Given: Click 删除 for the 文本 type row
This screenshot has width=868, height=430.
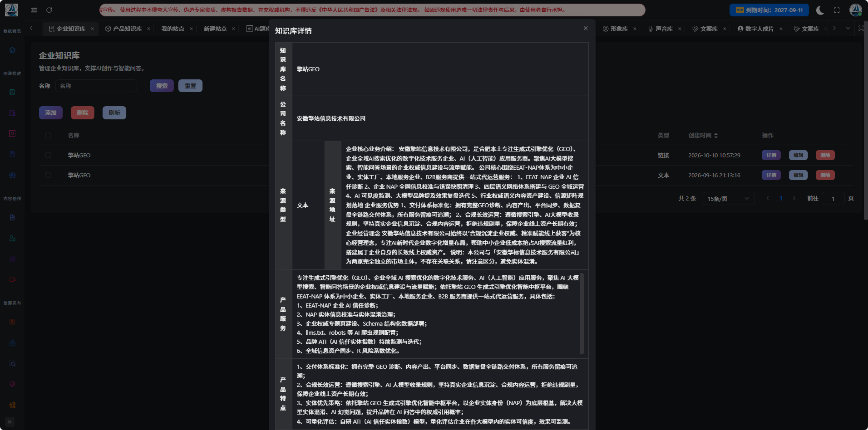Looking at the screenshot, I should pos(825,175).
